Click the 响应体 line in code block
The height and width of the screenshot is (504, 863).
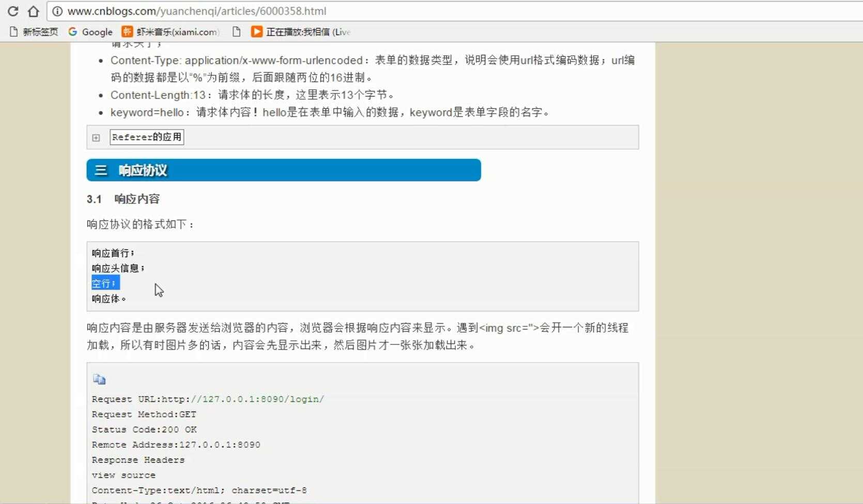click(x=109, y=298)
